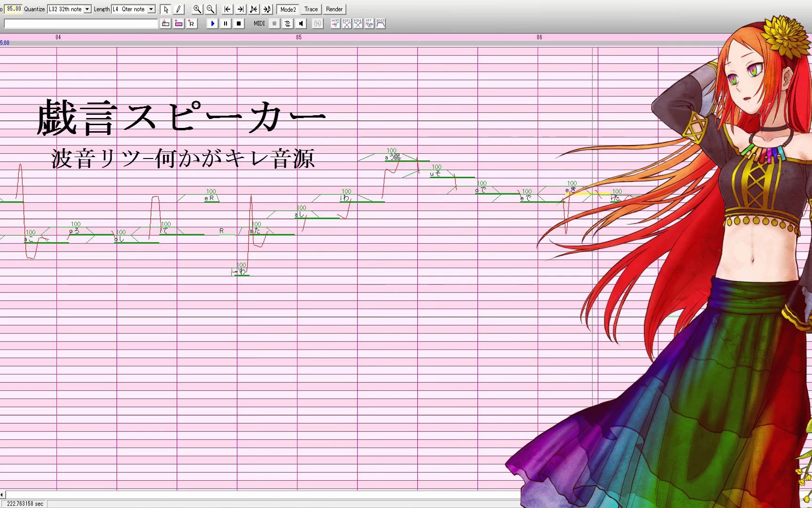This screenshot has height=508, width=812.
Task: Click the status bar time 222.763158 sec
Action: pos(25,504)
